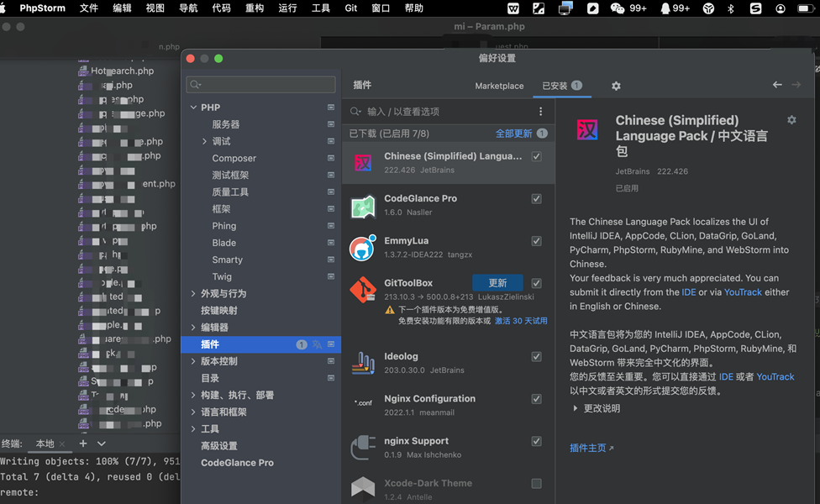Viewport: 820px width, 504px height.
Task: Disable Chinese (Simplified) Language Pack checkbox
Action: click(537, 156)
